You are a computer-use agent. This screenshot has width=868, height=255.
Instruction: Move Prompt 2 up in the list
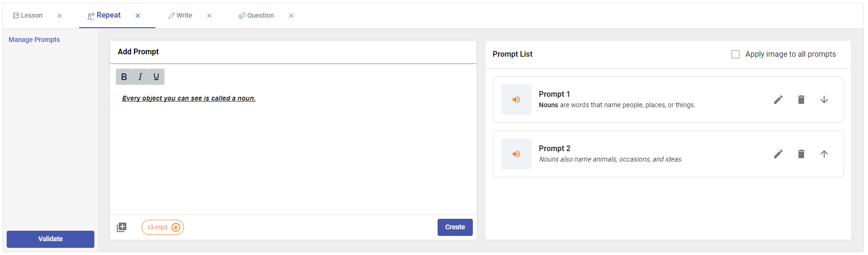(824, 154)
